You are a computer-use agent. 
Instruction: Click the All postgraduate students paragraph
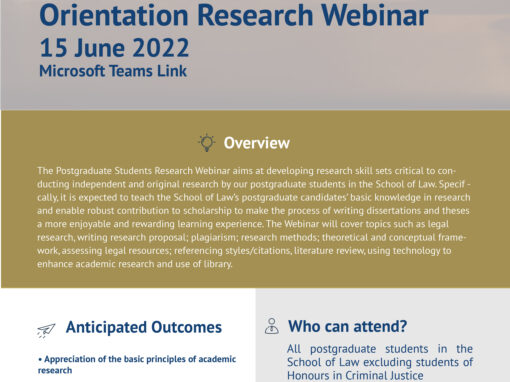[380, 362]
